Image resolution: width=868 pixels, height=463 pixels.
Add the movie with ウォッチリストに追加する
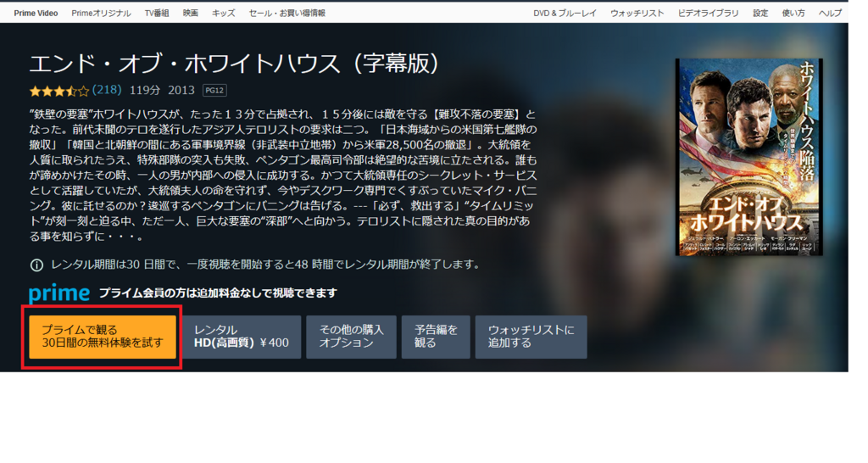531,337
